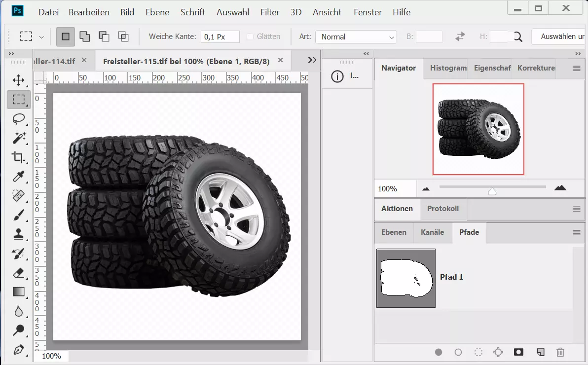Click the load path as selection icon

[478, 352]
